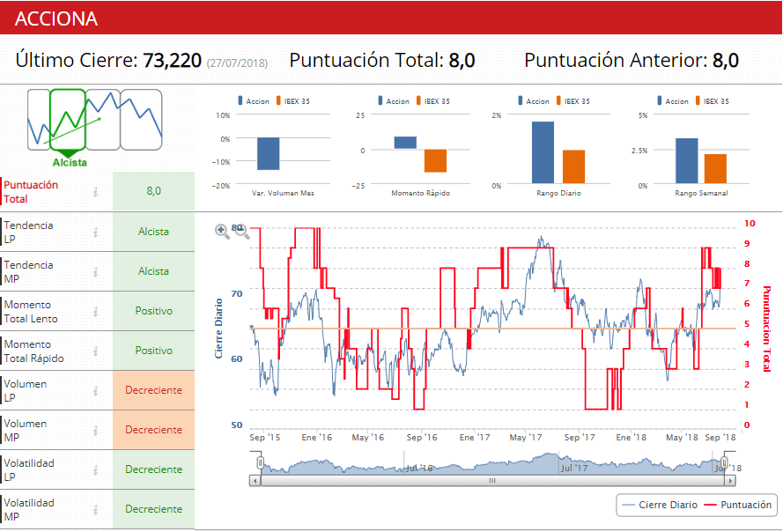Toggle Accion legend in Momento Rápido chart
Image resolution: width=783 pixels, height=532 pixels.
pyautogui.click(x=394, y=101)
